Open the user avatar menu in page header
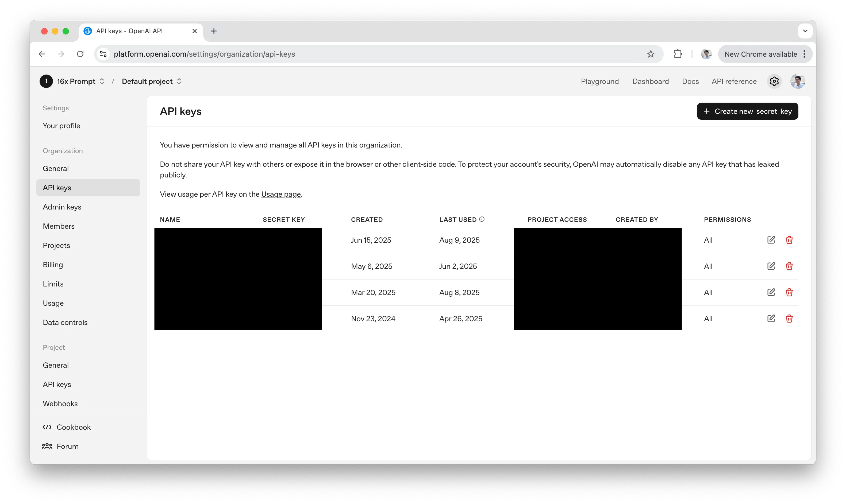The image size is (846, 504). pos(797,82)
